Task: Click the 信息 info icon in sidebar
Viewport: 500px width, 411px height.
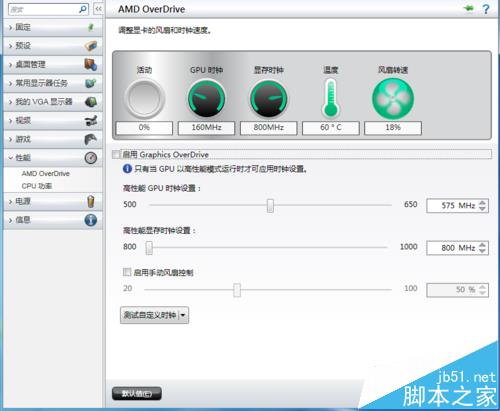Action: tap(91, 220)
